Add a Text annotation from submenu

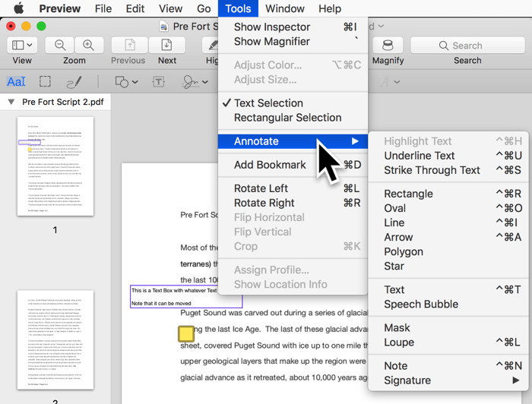(x=448, y=290)
